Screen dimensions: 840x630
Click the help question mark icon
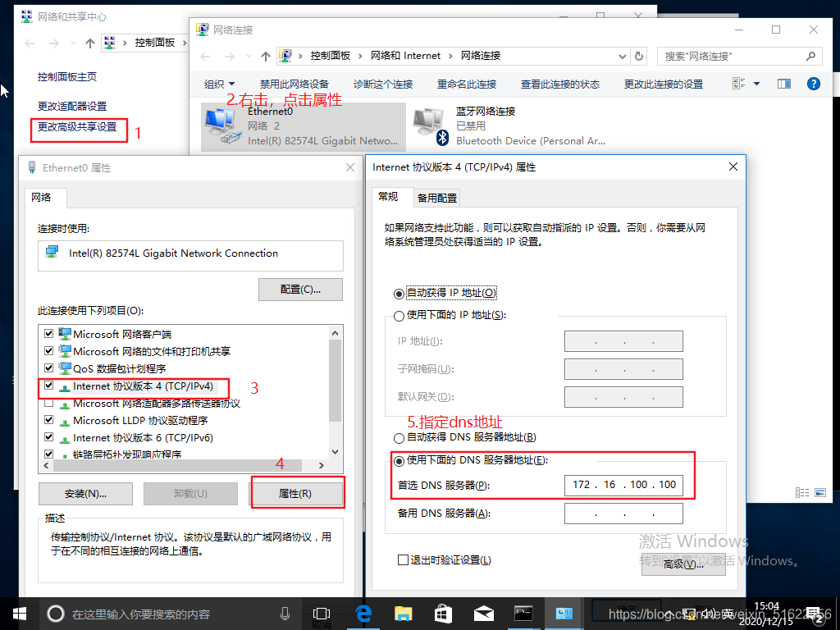coord(813,84)
